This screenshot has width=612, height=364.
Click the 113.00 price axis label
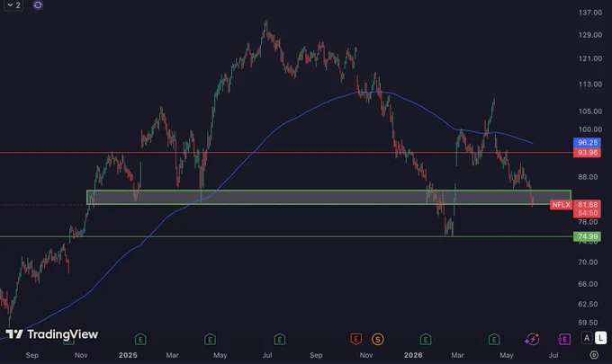590,84
